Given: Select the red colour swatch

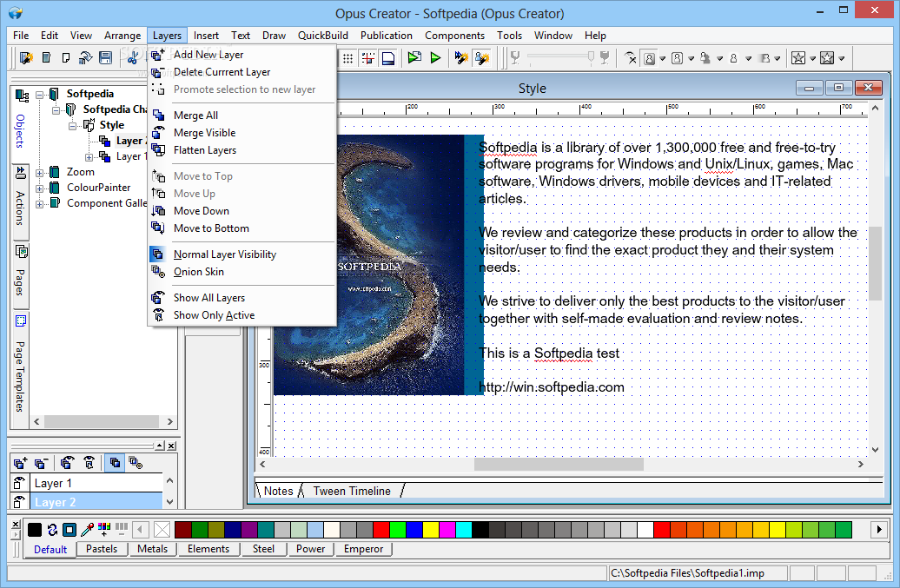Looking at the screenshot, I should (381, 530).
